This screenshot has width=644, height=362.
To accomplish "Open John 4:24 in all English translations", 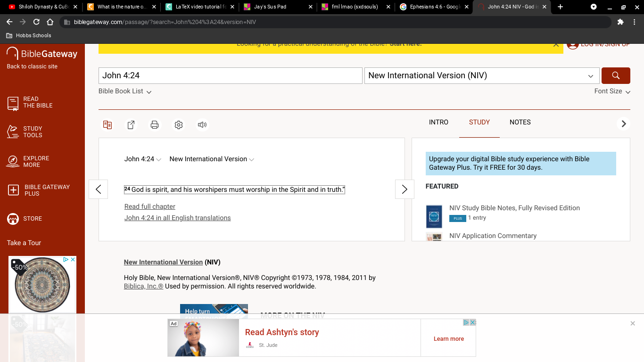I will [178, 218].
